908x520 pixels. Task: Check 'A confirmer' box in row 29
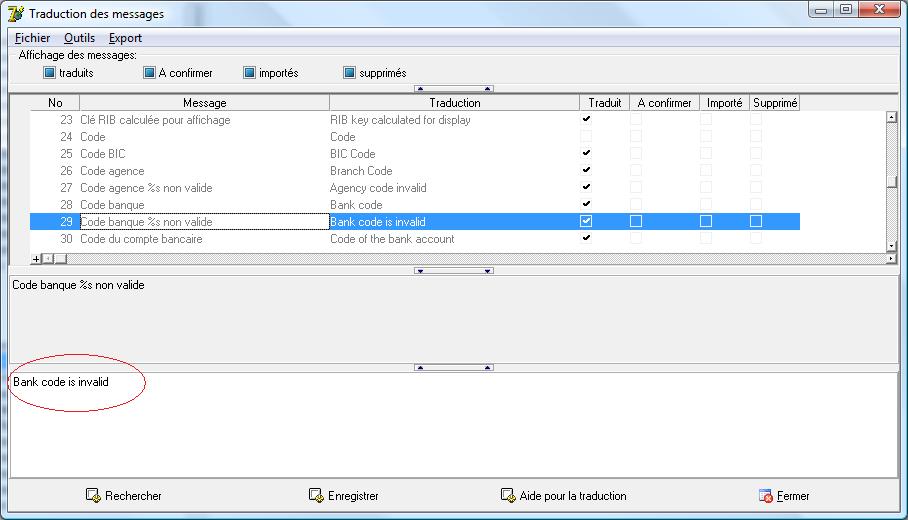[x=636, y=221]
